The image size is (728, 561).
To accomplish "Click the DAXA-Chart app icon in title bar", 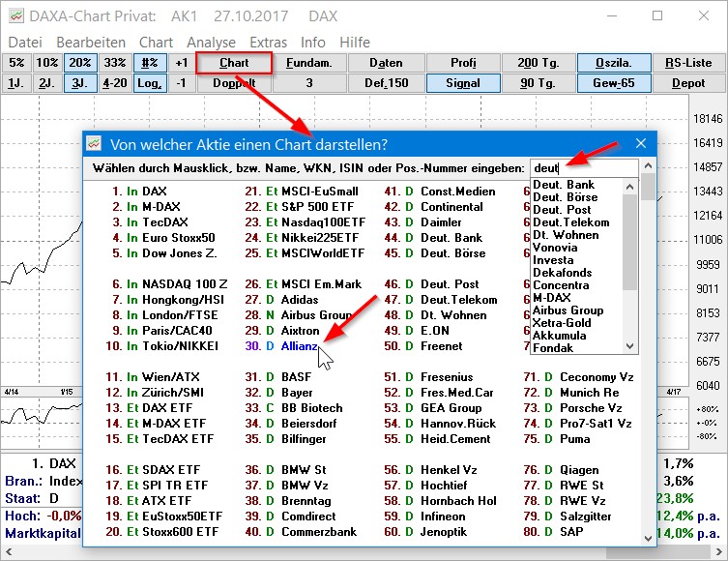I will [14, 16].
